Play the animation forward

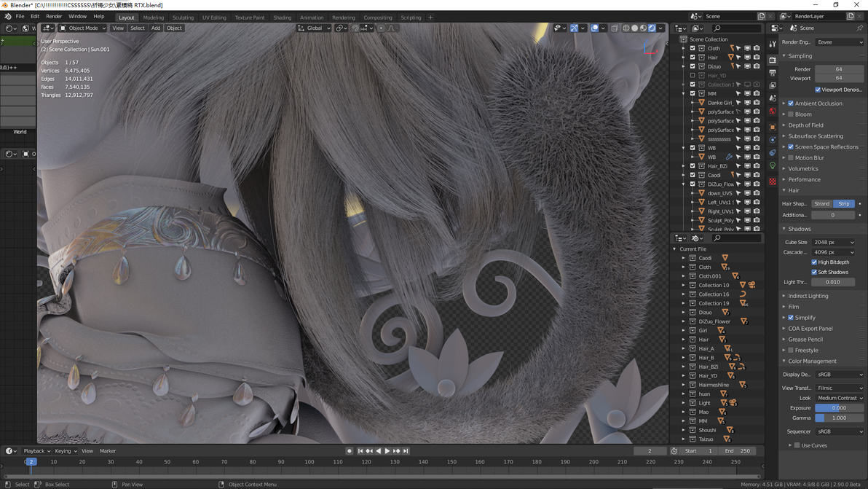(x=387, y=451)
